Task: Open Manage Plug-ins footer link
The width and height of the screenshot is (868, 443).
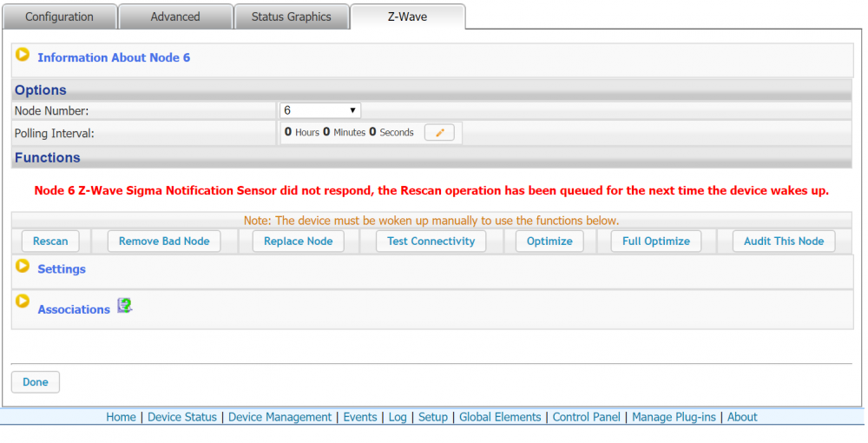Action: click(x=674, y=417)
